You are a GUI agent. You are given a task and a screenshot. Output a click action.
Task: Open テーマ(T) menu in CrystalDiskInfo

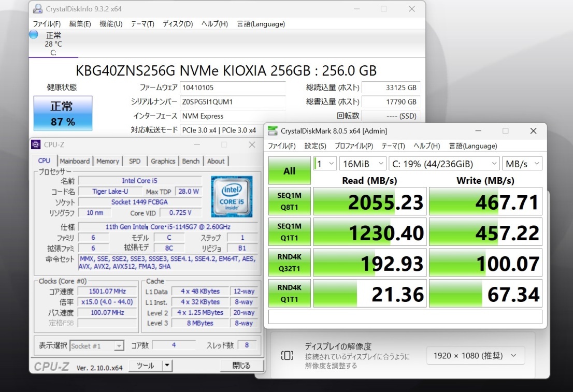coord(142,24)
